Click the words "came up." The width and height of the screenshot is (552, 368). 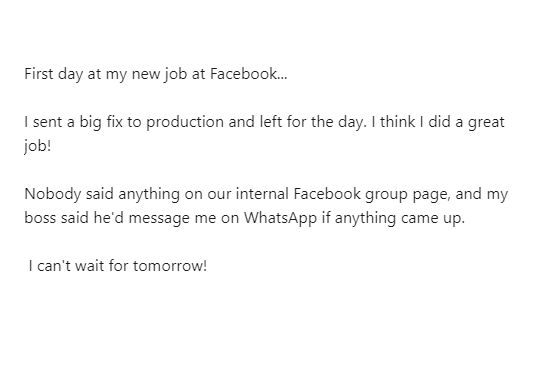pos(433,219)
